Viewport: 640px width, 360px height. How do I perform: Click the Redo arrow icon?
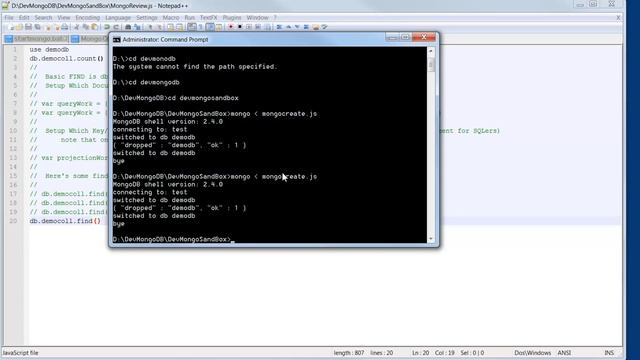[116, 27]
